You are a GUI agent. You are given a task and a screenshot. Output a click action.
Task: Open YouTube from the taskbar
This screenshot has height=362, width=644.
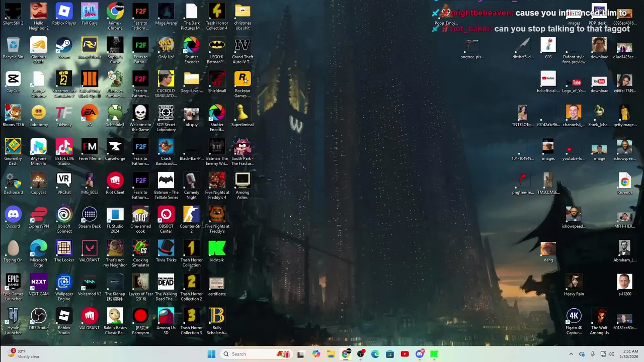[x=405, y=354]
